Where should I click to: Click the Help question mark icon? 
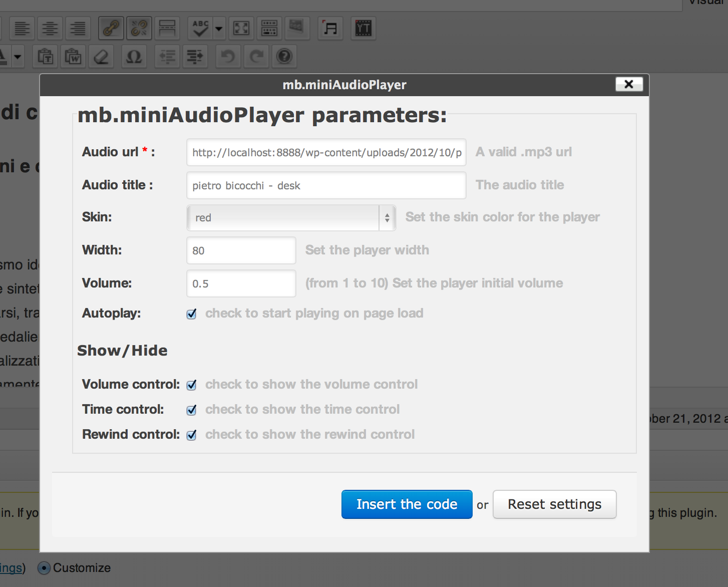point(284,57)
